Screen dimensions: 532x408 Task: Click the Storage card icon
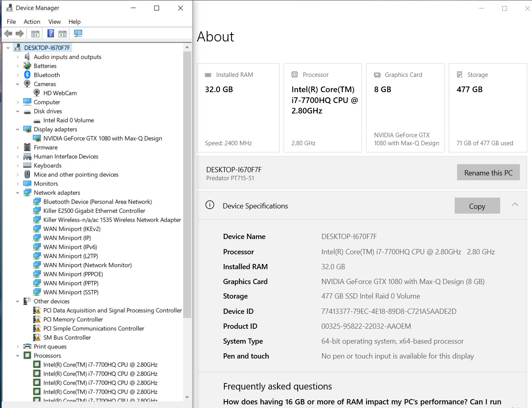coord(460,74)
